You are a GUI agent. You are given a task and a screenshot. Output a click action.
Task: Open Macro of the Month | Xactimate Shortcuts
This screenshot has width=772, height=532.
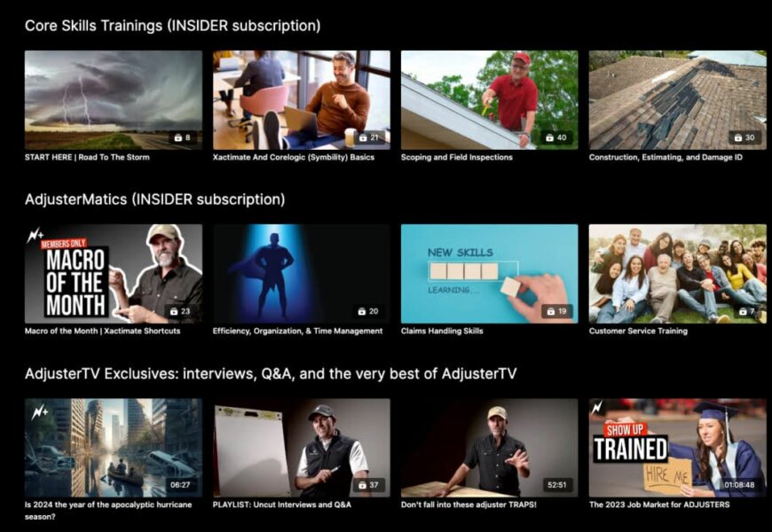click(x=112, y=273)
